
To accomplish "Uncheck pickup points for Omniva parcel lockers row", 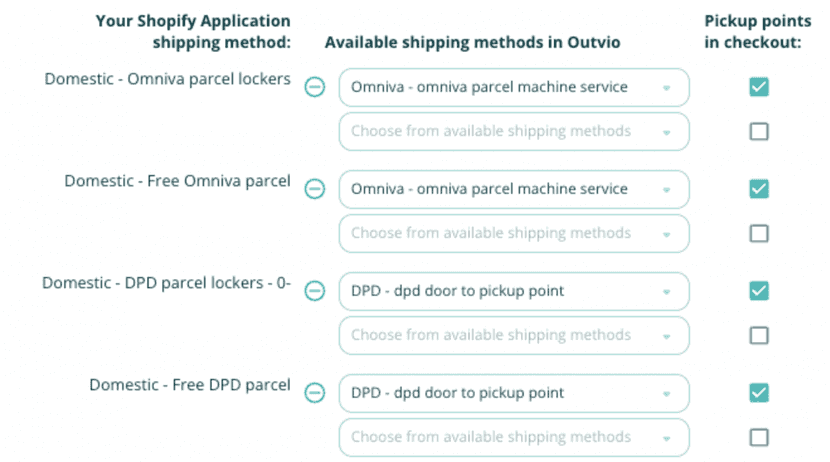I will pos(759,87).
